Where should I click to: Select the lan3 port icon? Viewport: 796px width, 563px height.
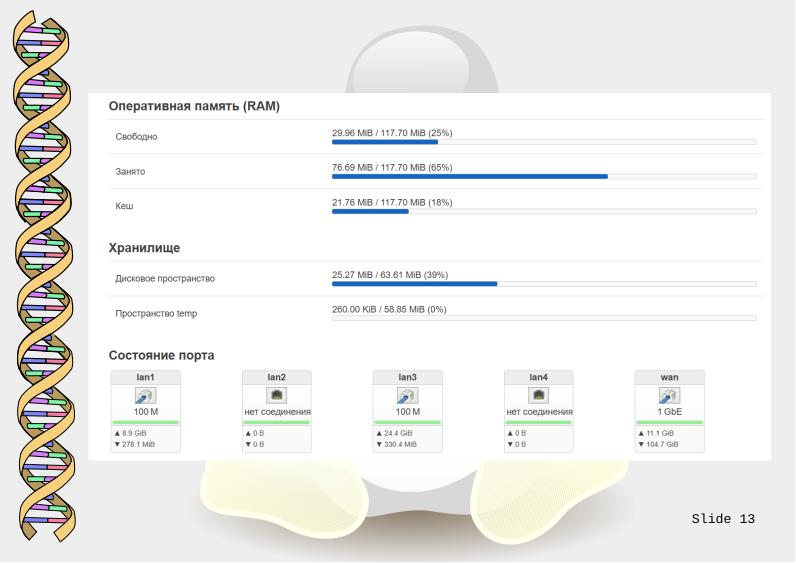pyautogui.click(x=408, y=397)
